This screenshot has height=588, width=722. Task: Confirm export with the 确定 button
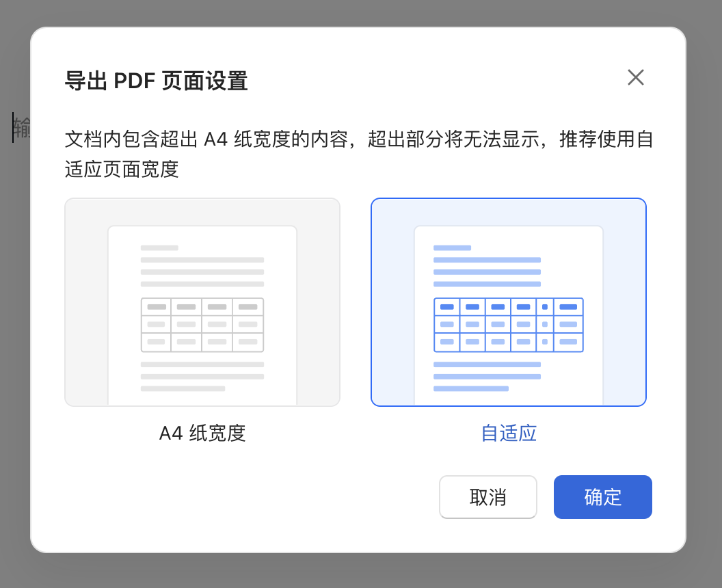tap(602, 497)
